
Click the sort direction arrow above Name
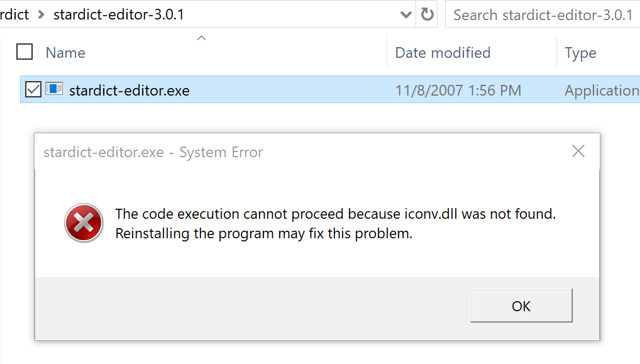201,38
